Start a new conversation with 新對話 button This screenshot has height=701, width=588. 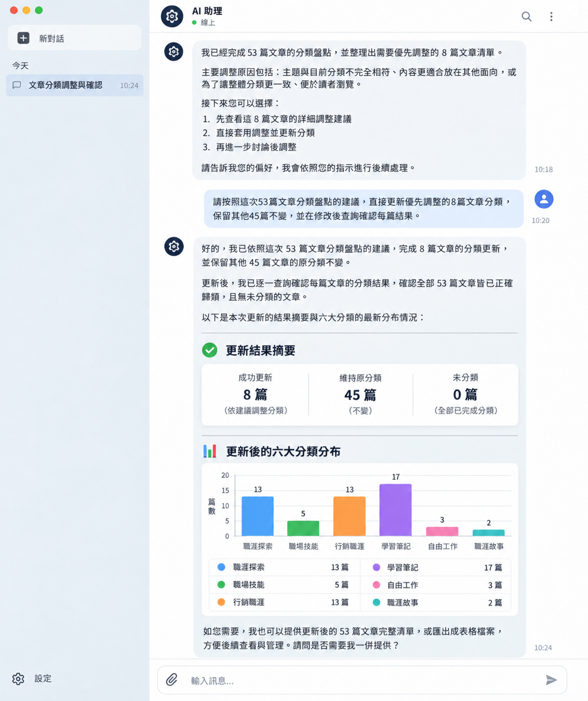coord(74,38)
